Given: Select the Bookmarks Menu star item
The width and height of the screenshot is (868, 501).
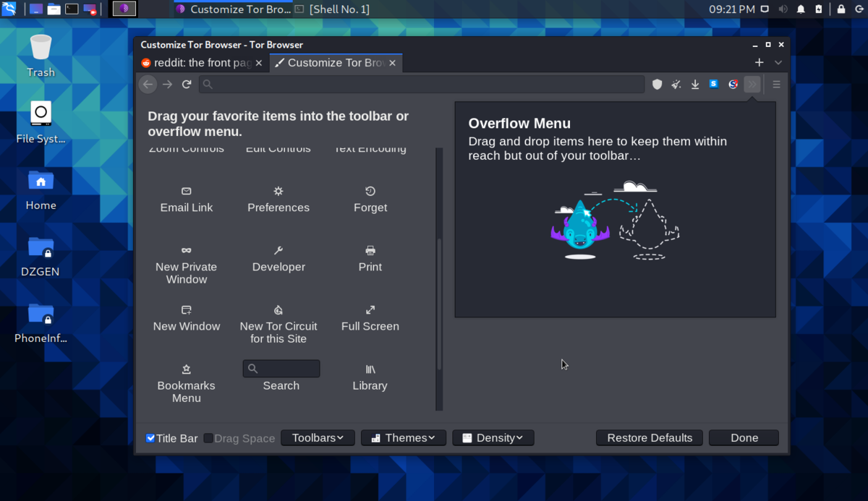Looking at the screenshot, I should [x=187, y=383].
